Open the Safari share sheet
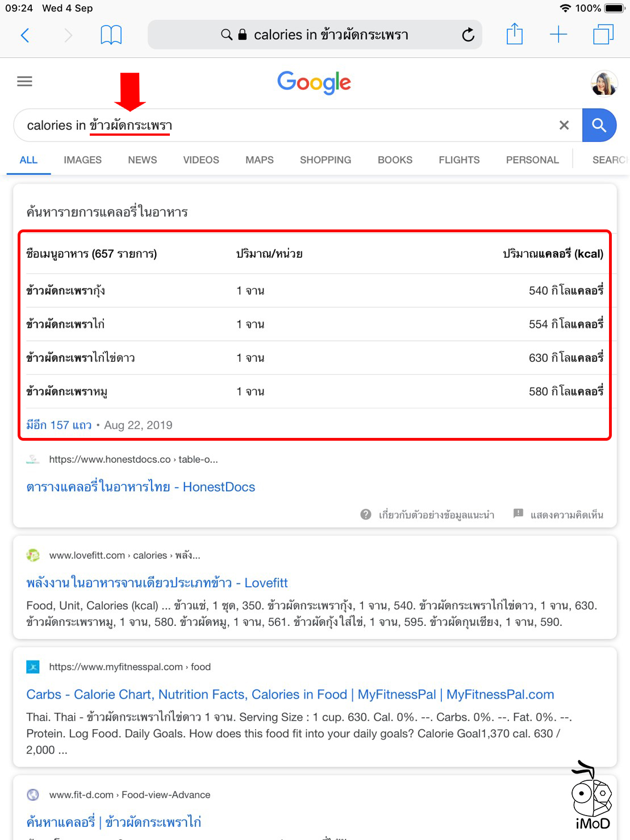This screenshot has height=840, width=630. 515,35
